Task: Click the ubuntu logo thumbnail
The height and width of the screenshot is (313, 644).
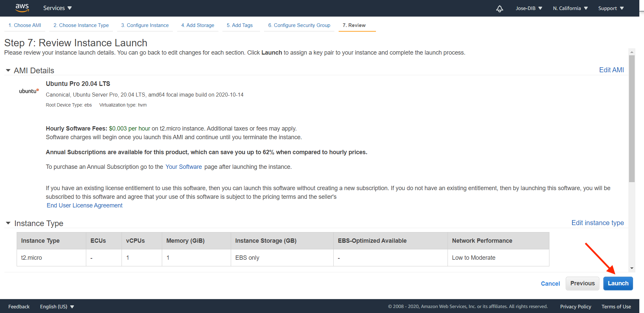Action: click(29, 91)
